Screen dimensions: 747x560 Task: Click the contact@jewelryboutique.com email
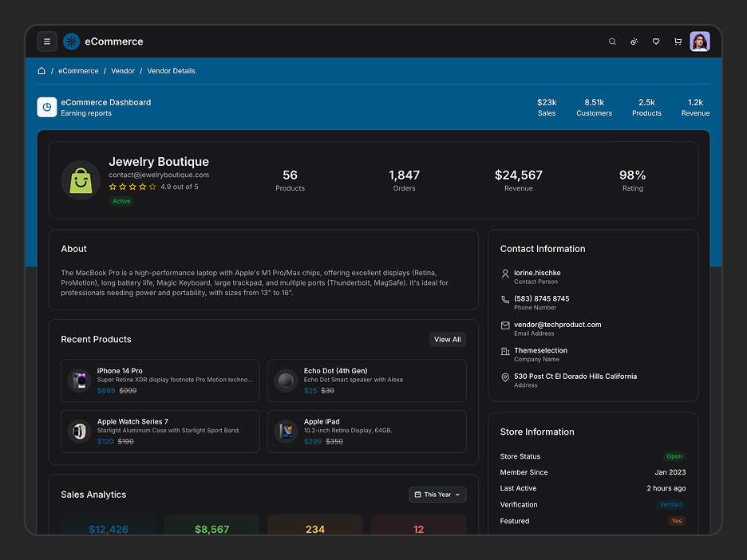point(159,175)
